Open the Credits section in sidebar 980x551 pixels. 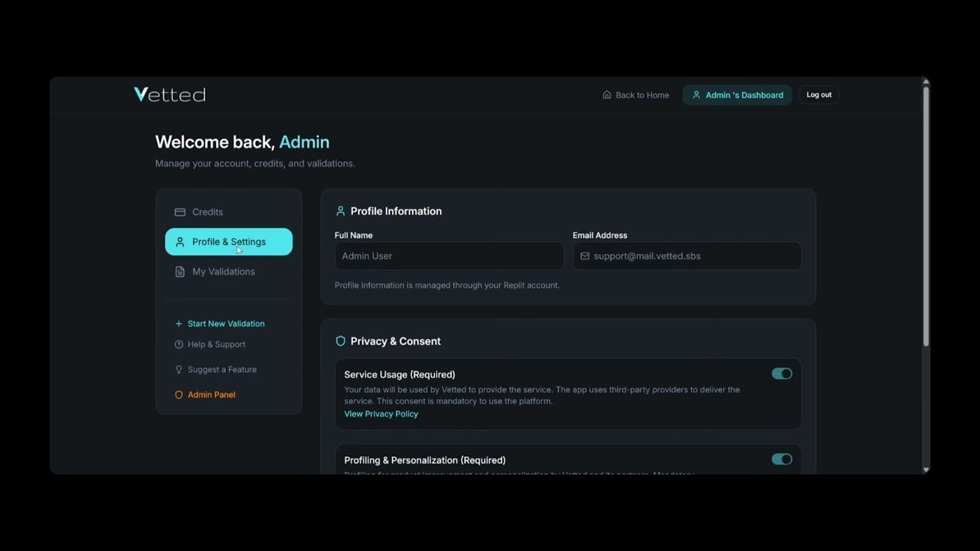click(x=207, y=212)
